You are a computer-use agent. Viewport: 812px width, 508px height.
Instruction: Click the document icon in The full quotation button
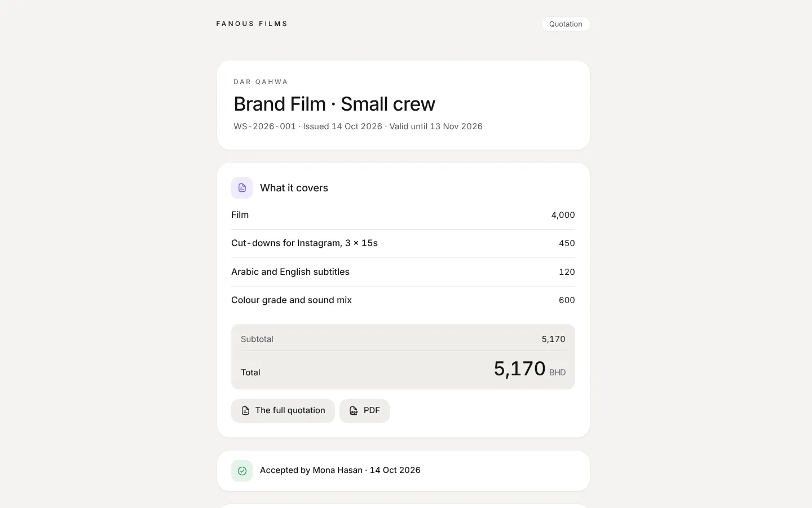pos(245,411)
